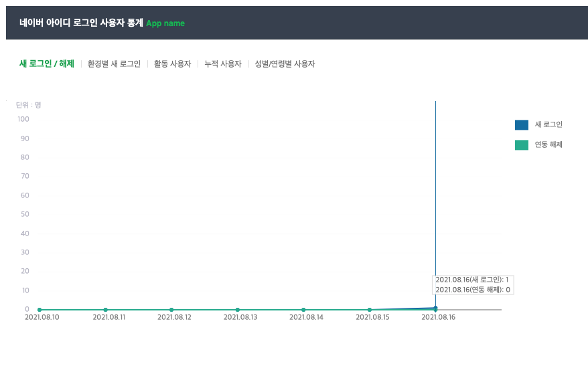Click the tooltip line 2021.08.16(새 로그인): 1

(x=471, y=280)
